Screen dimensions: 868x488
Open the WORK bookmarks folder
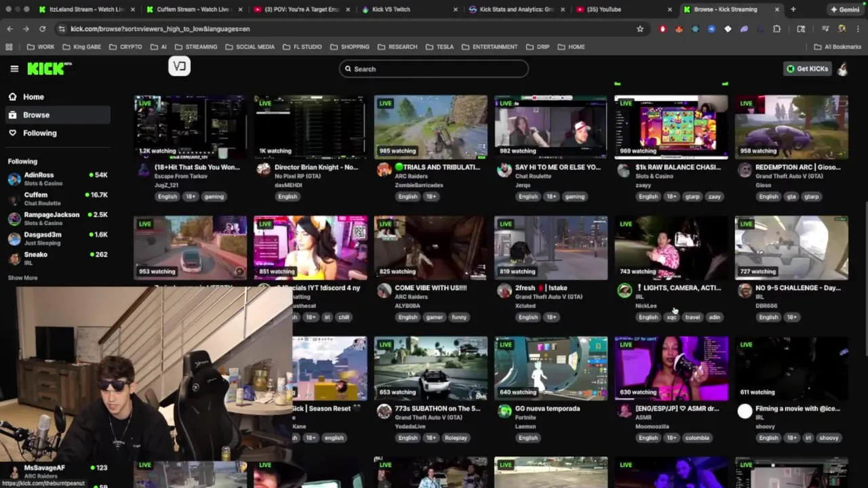pyautogui.click(x=41, y=47)
